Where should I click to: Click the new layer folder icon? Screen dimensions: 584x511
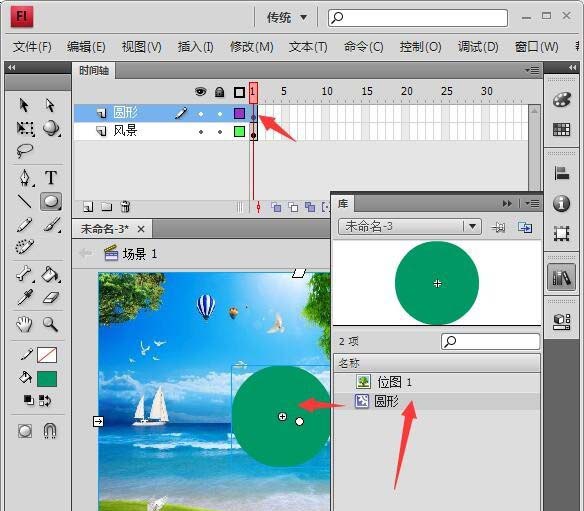[107, 207]
